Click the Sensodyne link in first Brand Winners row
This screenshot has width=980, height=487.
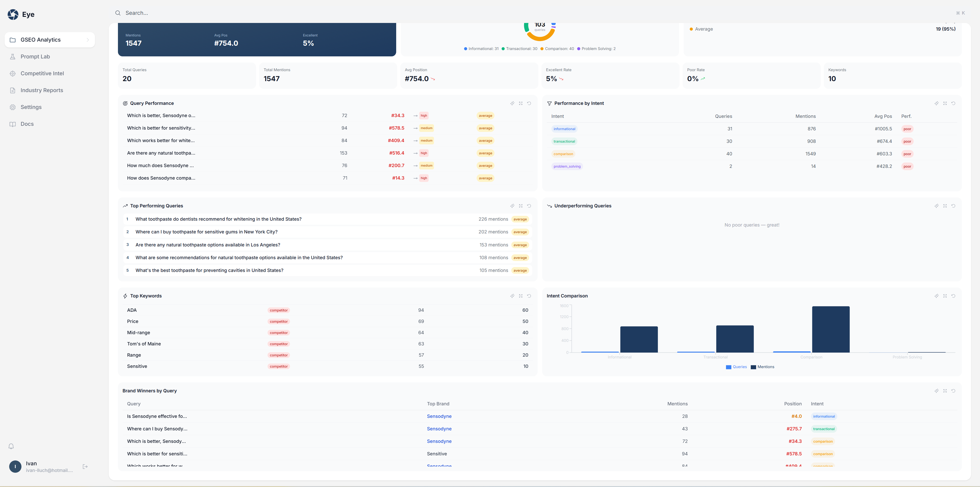pyautogui.click(x=439, y=416)
